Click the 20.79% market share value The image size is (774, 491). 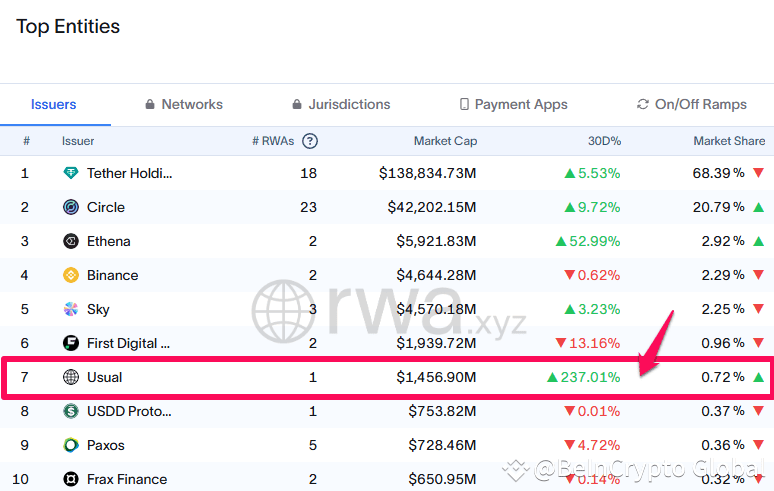point(719,207)
